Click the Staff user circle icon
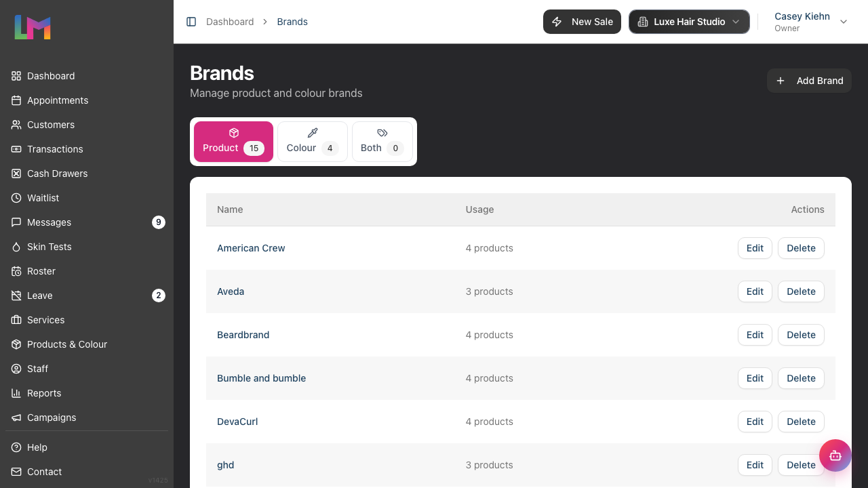Viewport: 868px width, 488px height. click(x=16, y=369)
